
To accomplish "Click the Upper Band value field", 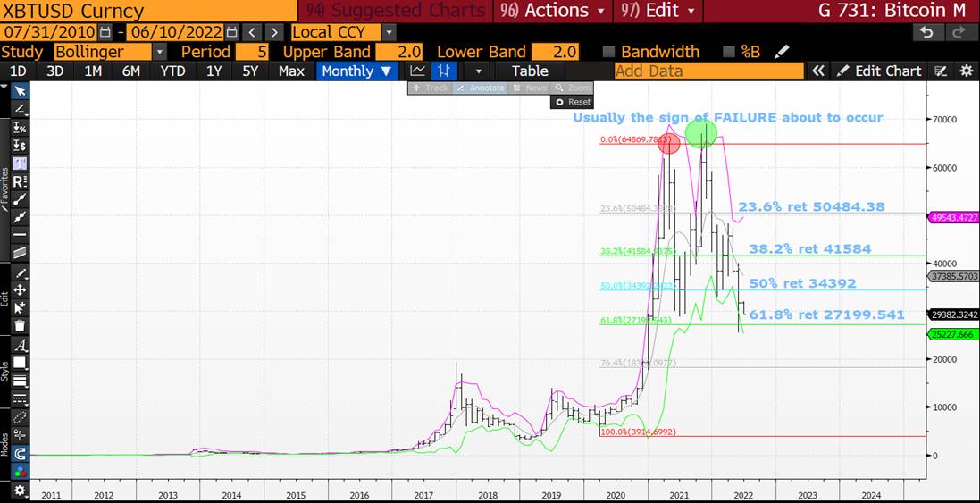I will [x=400, y=52].
